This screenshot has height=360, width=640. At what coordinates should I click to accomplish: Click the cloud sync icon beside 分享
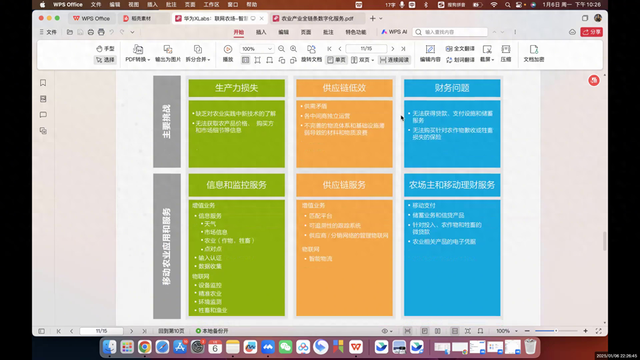click(572, 32)
